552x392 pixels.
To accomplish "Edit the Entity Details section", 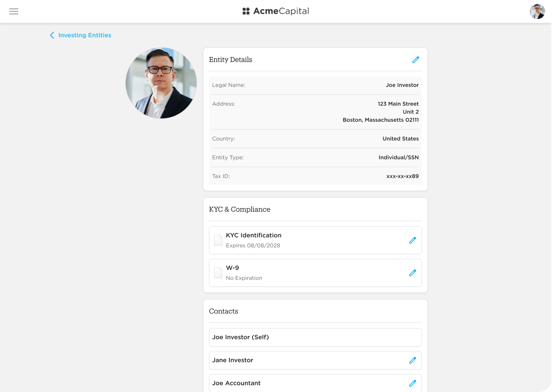I will point(415,60).
